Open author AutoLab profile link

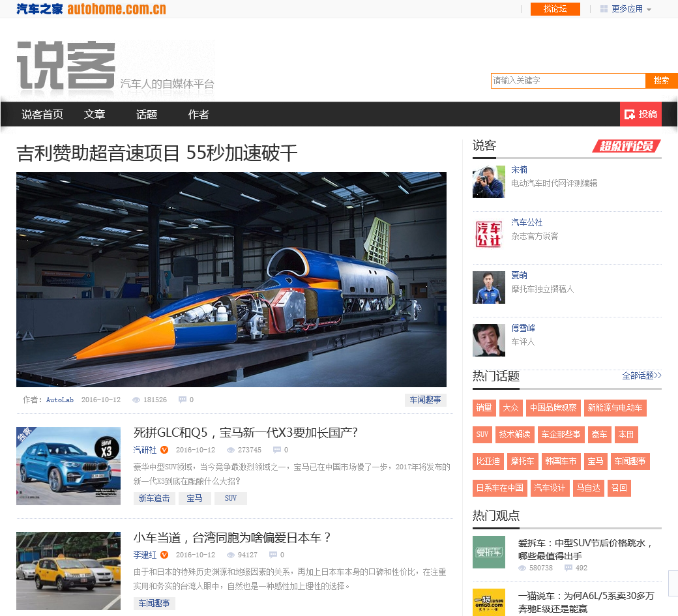coord(60,400)
